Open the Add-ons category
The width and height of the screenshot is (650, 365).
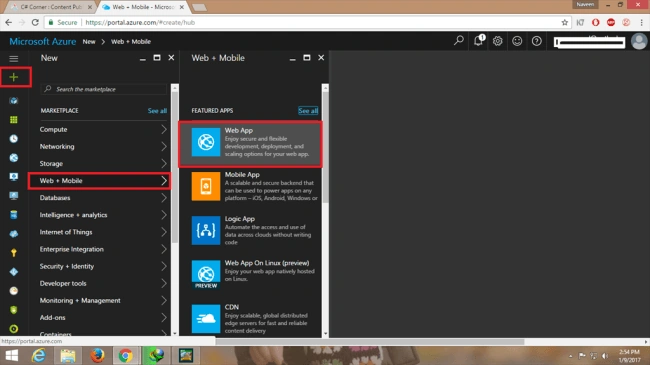click(x=103, y=317)
